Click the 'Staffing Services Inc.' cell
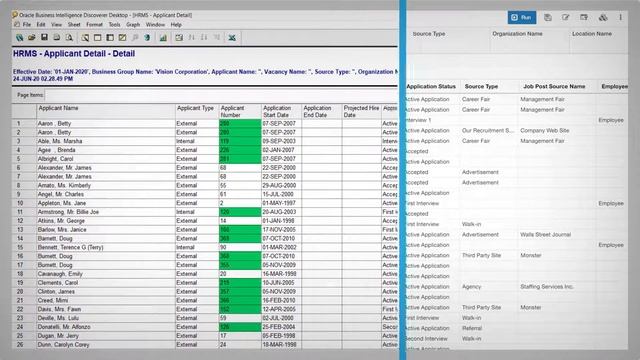 (x=547, y=287)
